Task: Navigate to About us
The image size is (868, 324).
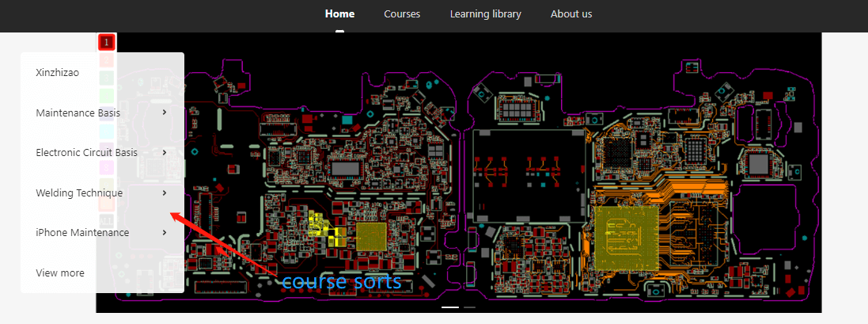Action: tap(571, 14)
